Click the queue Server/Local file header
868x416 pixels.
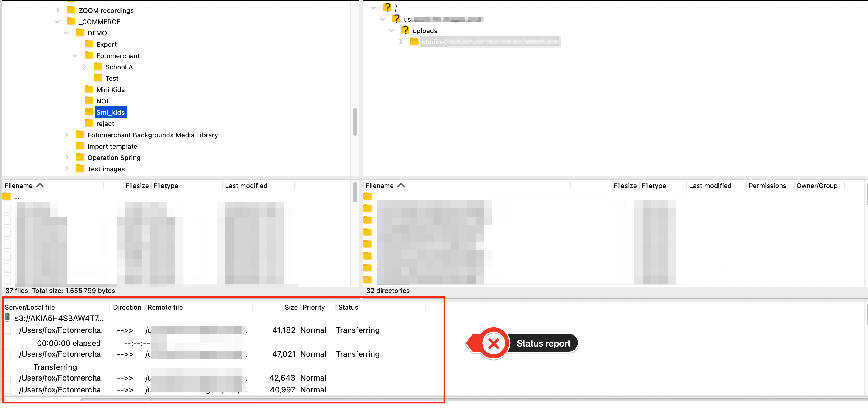(x=56, y=307)
